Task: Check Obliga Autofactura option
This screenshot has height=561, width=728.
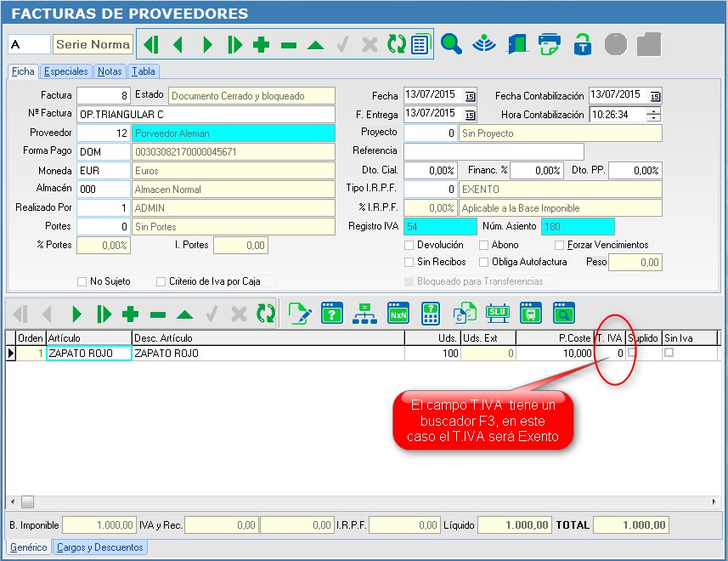Action: [484, 262]
